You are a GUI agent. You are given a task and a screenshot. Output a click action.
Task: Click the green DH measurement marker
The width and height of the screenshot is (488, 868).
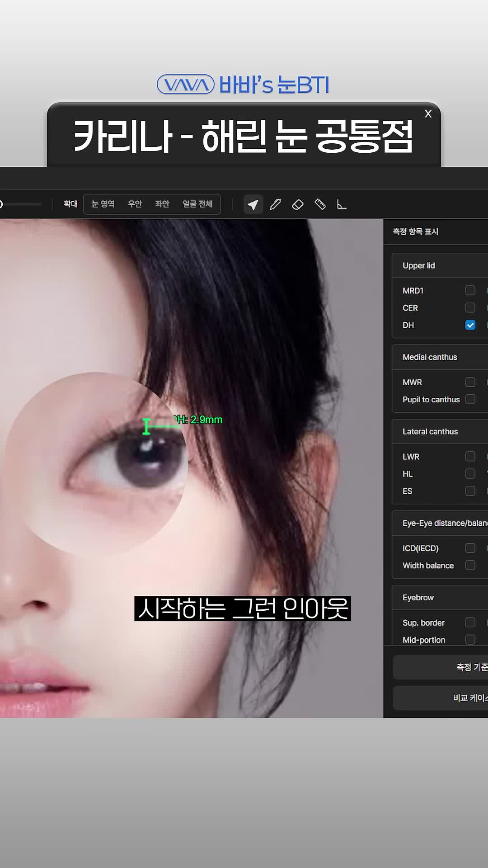click(x=146, y=426)
